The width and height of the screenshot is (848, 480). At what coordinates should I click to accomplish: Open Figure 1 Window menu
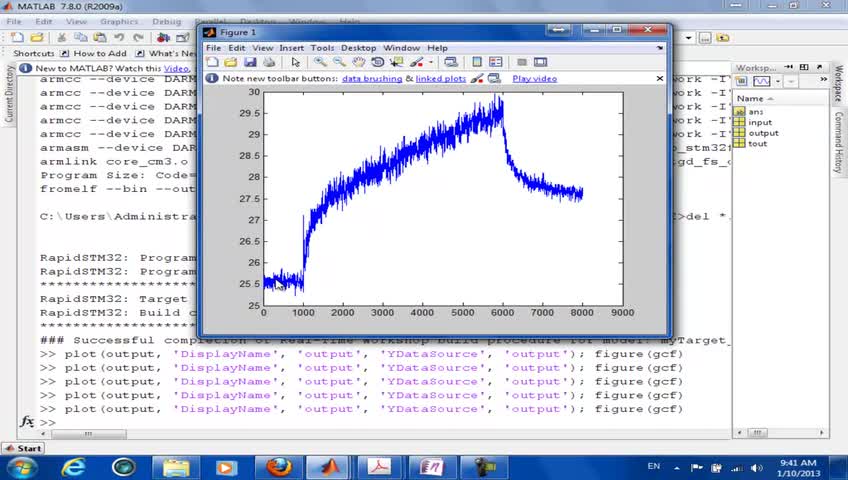point(401,48)
